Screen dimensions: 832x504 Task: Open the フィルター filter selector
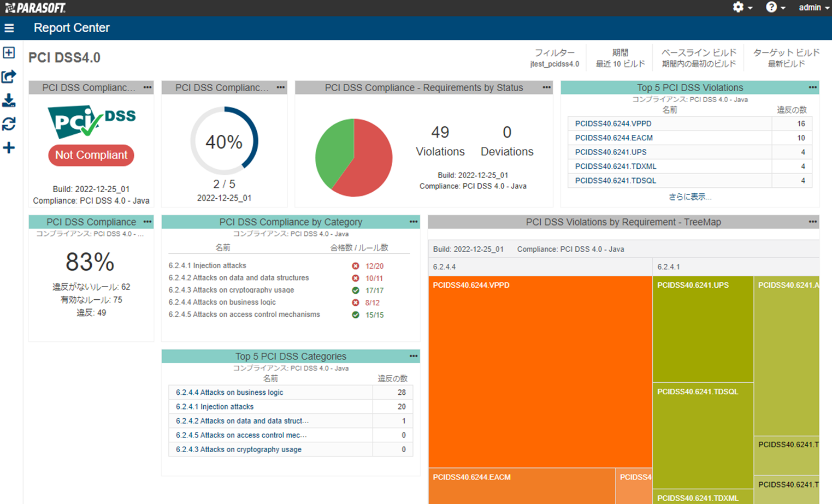554,58
